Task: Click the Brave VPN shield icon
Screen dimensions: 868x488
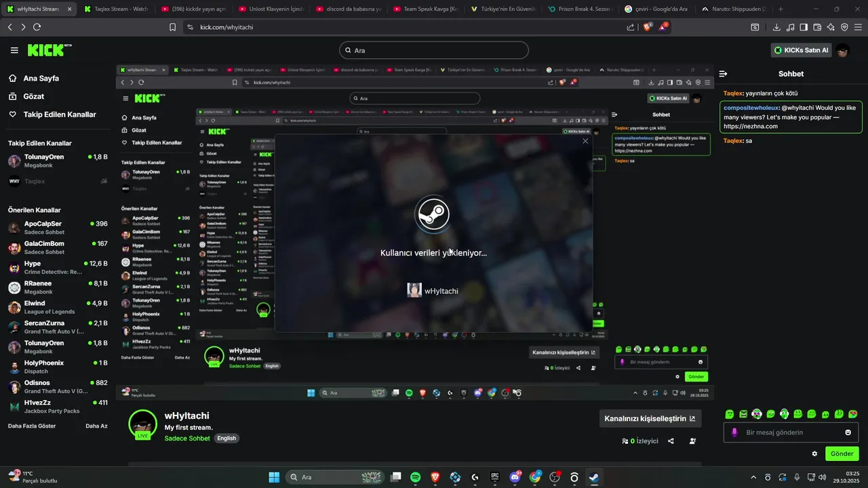Action: point(844,27)
